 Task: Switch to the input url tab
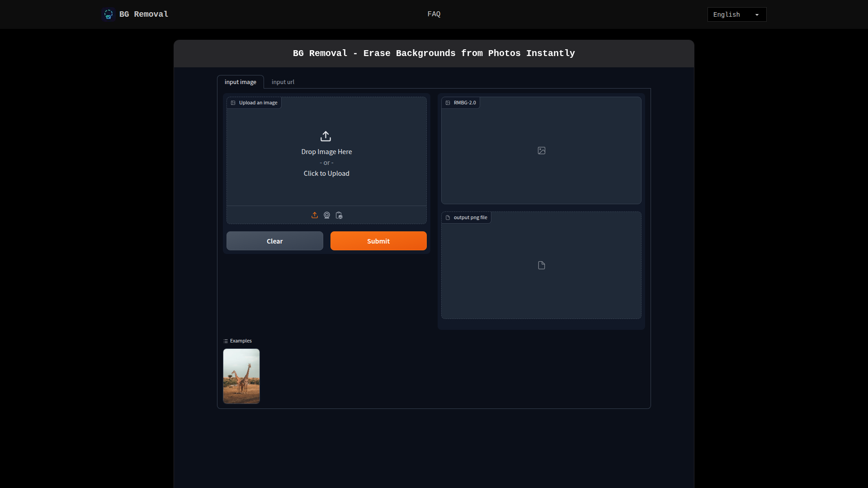[283, 82]
